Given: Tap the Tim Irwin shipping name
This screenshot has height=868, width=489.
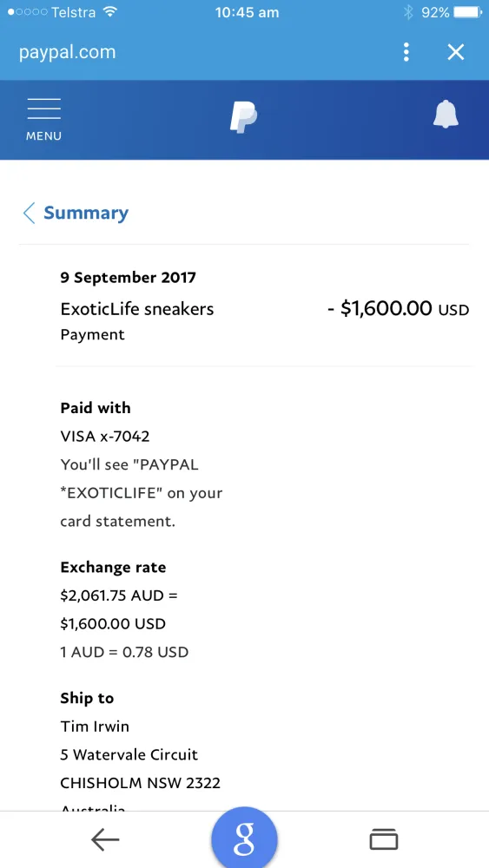Looking at the screenshot, I should 95,727.
